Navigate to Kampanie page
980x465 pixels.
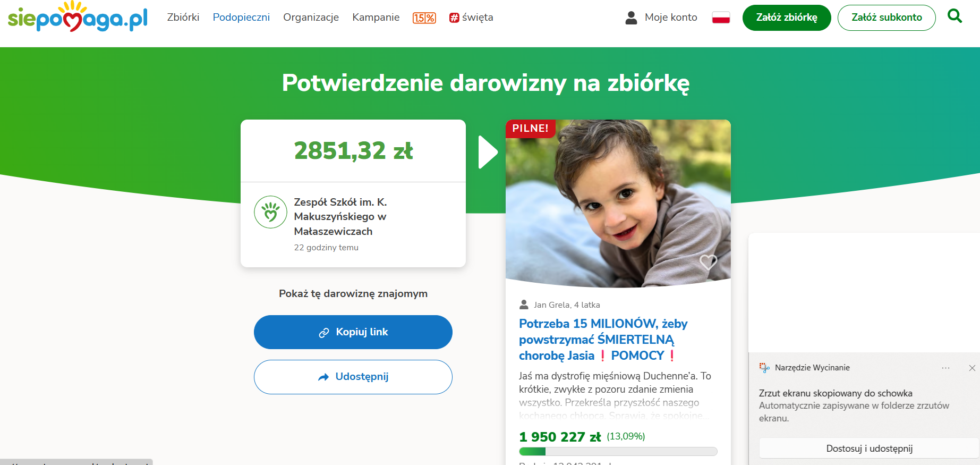pos(376,18)
